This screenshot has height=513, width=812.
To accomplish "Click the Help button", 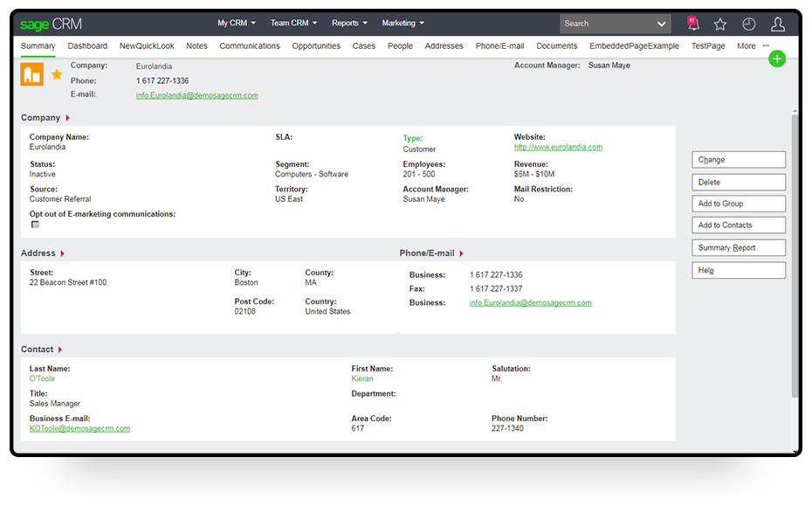I will coord(739,270).
